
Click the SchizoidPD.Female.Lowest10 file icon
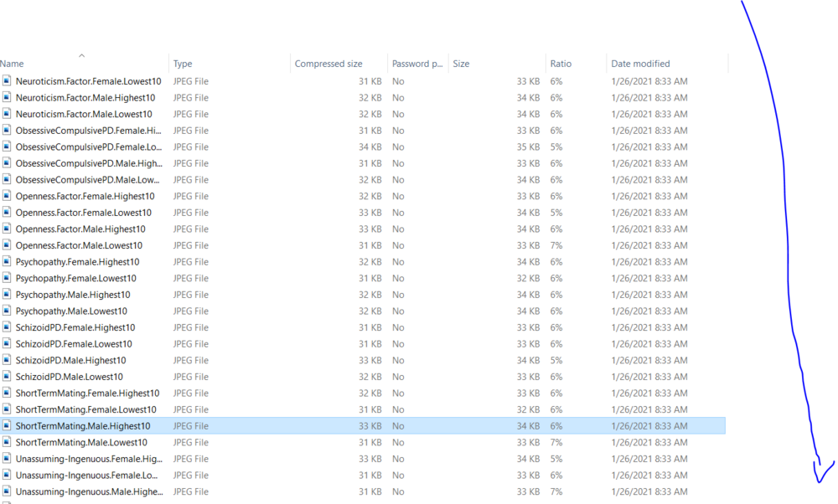click(x=7, y=344)
